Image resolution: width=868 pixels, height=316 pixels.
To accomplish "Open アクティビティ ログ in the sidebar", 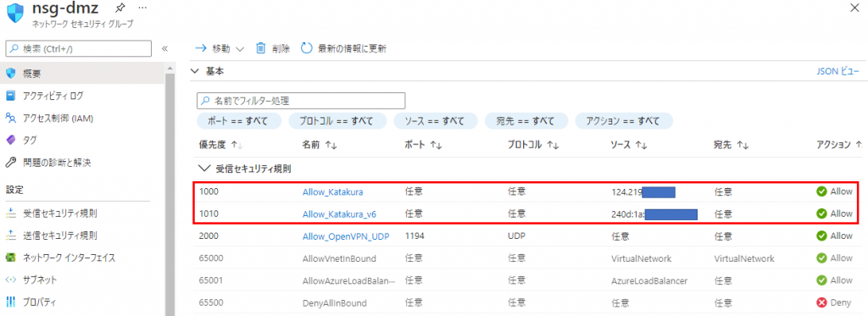I will point(53,96).
